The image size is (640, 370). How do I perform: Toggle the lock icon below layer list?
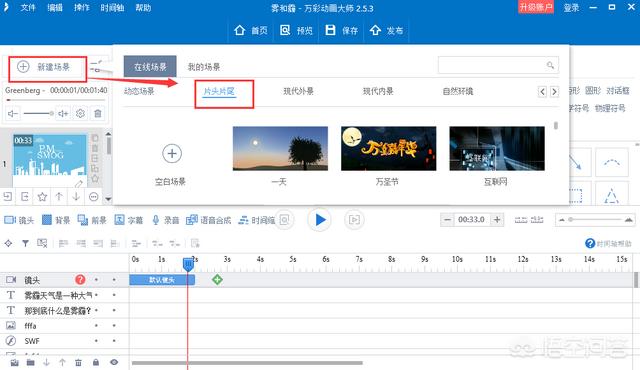(x=96, y=362)
